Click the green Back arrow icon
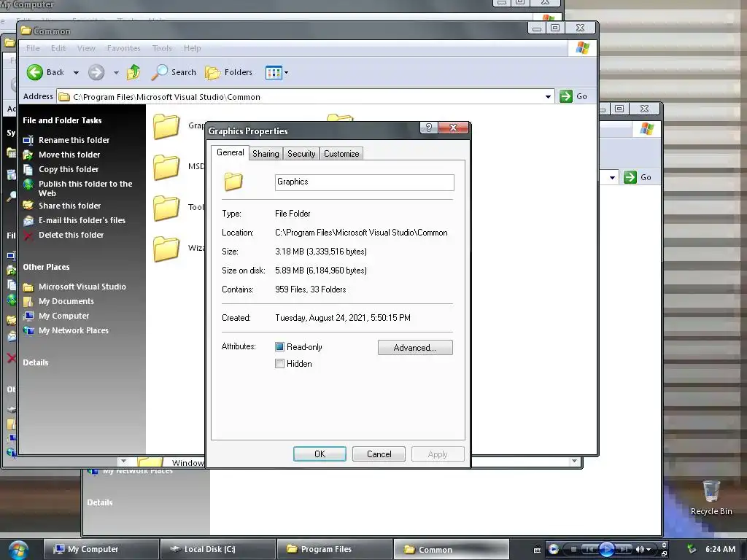747x560 pixels. point(35,72)
